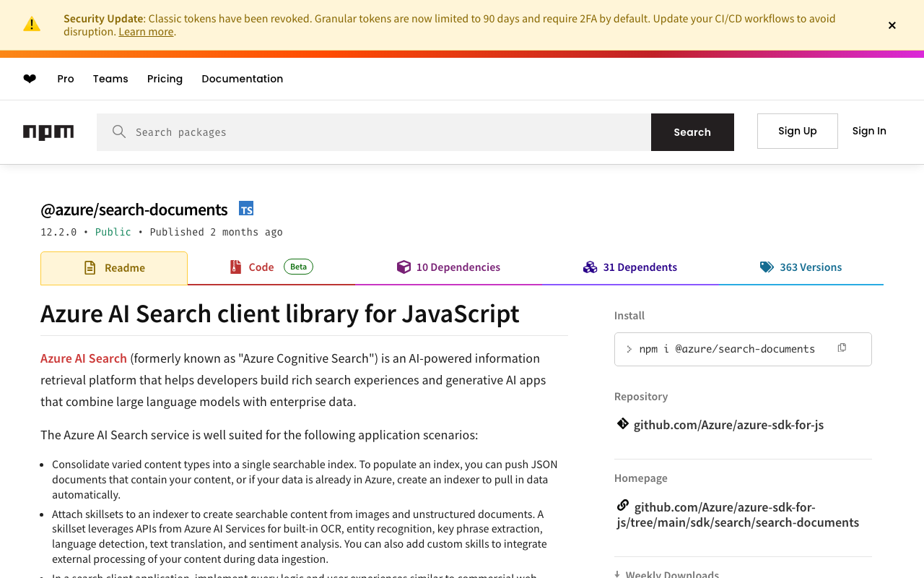This screenshot has height=578, width=924.
Task: Click the heart icon in top navigation
Action: (30, 79)
